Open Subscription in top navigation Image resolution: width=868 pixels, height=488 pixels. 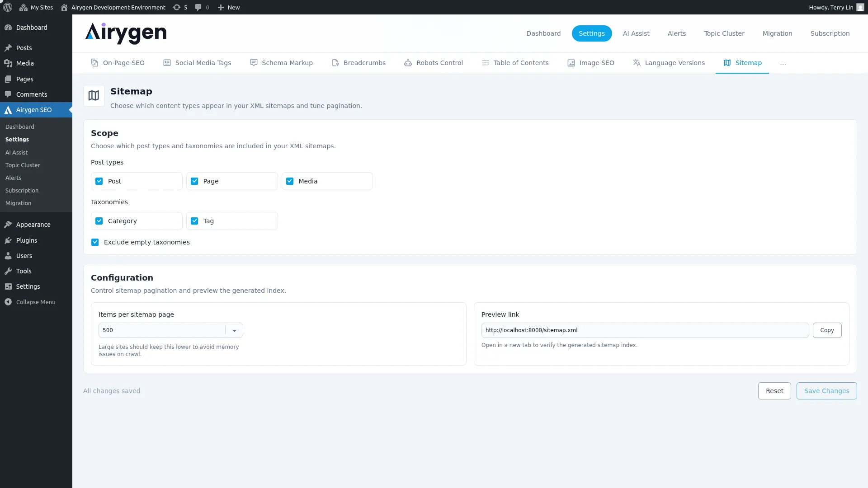coord(830,33)
